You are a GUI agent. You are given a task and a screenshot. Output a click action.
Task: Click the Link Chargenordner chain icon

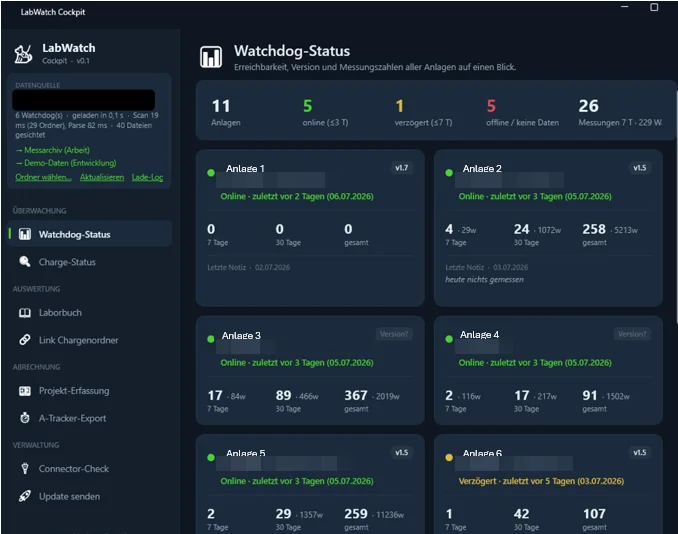tap(25, 340)
